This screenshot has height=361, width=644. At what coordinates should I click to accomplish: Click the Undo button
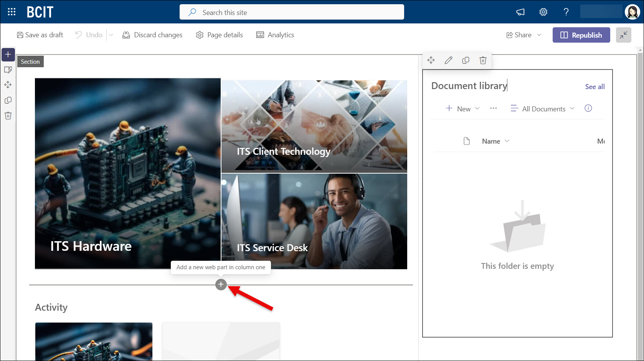[x=89, y=35]
